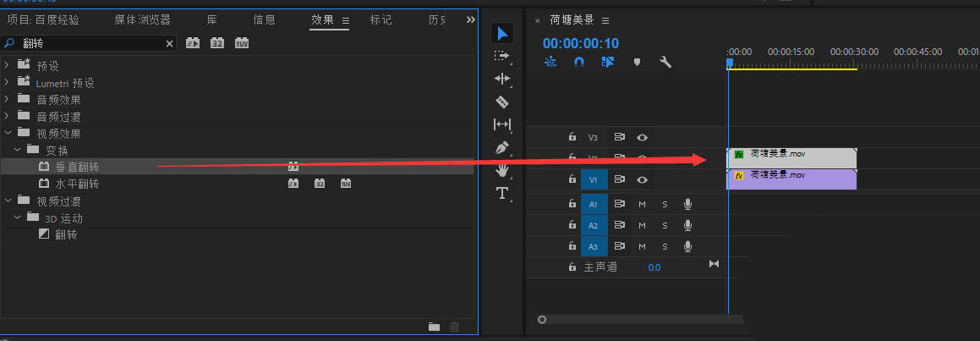The image size is (980, 341).
Task: Collapse the 视频效果 folder
Action: 8,133
